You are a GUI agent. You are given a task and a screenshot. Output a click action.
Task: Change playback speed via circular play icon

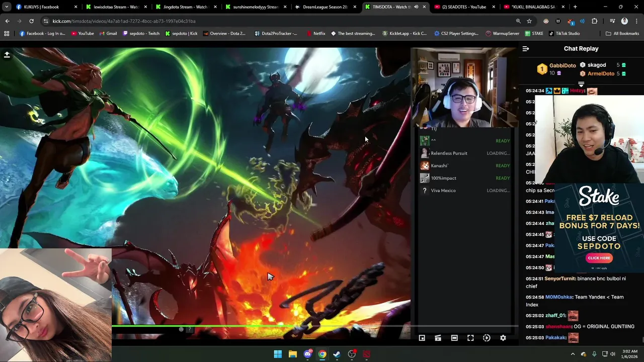click(487, 338)
